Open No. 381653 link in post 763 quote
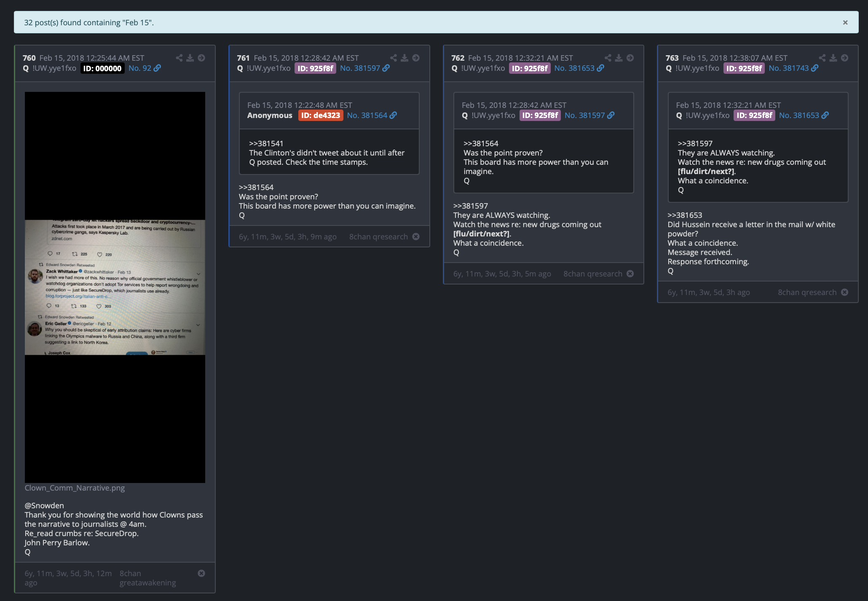The width and height of the screenshot is (868, 601). coord(799,115)
